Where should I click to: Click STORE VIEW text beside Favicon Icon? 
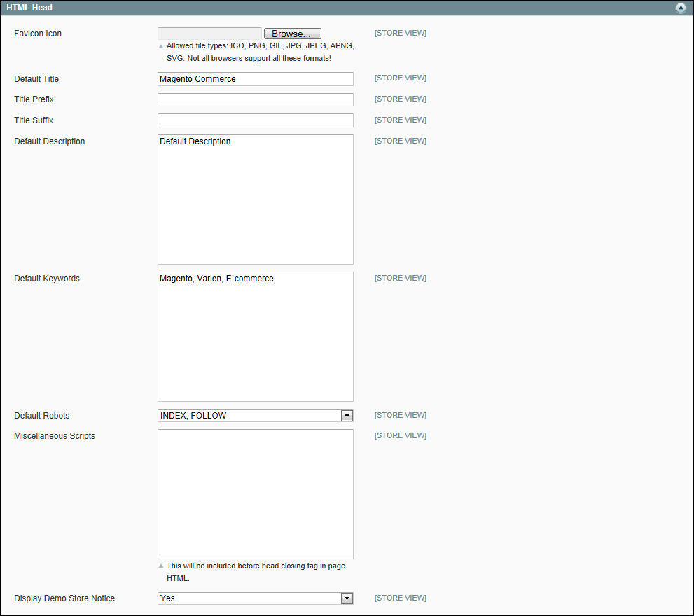coord(401,33)
